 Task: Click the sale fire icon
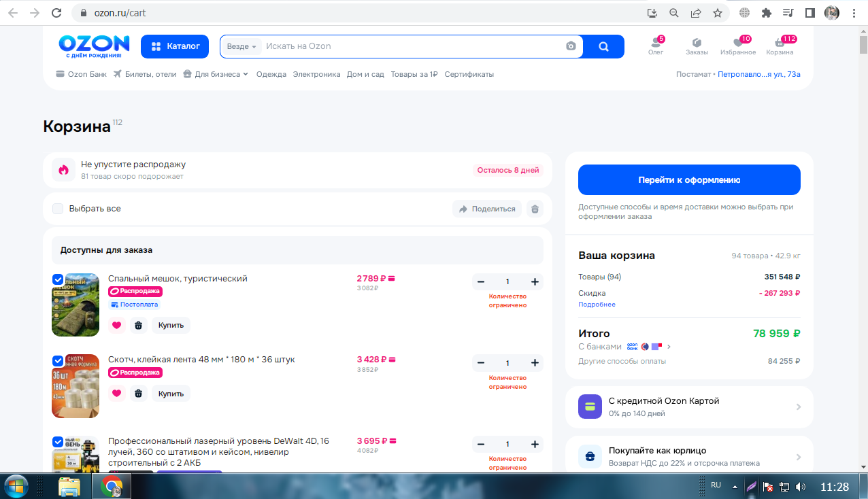(63, 170)
